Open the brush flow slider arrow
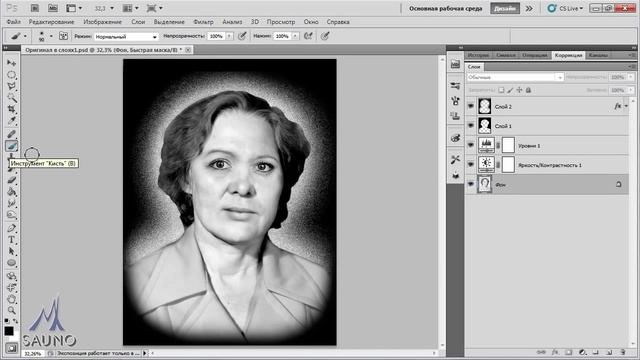The height and width of the screenshot is (360, 640). click(295, 36)
